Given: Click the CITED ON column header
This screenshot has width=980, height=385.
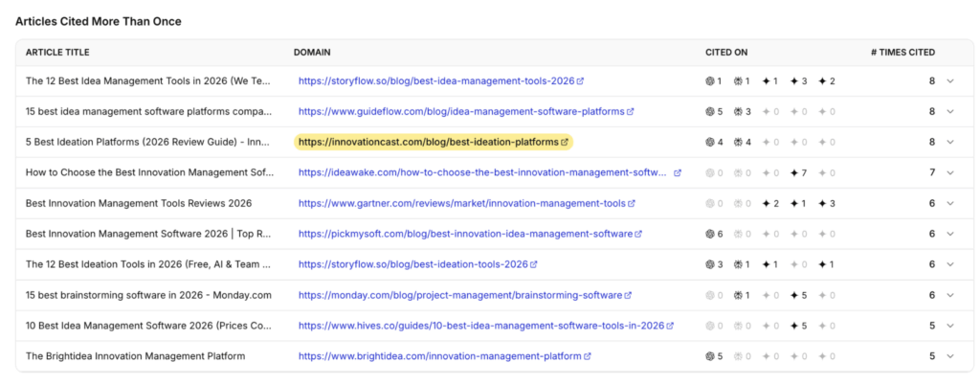Looking at the screenshot, I should tap(726, 53).
